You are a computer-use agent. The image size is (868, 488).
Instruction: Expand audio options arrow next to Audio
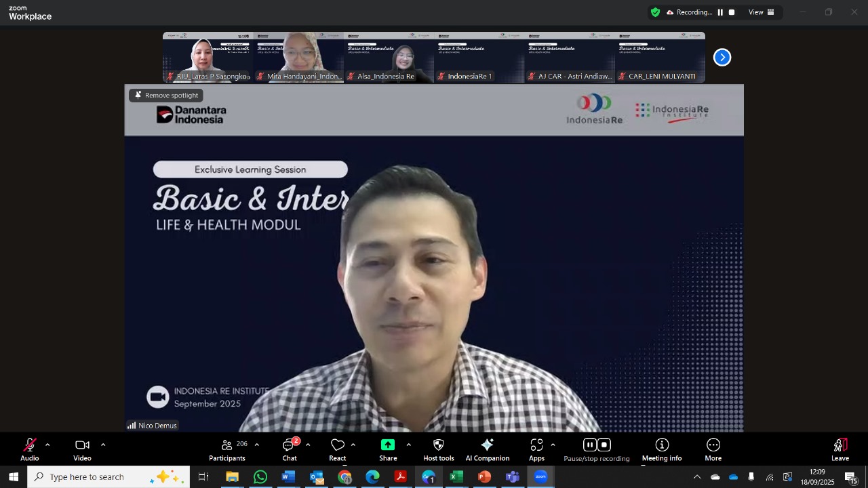click(x=47, y=445)
